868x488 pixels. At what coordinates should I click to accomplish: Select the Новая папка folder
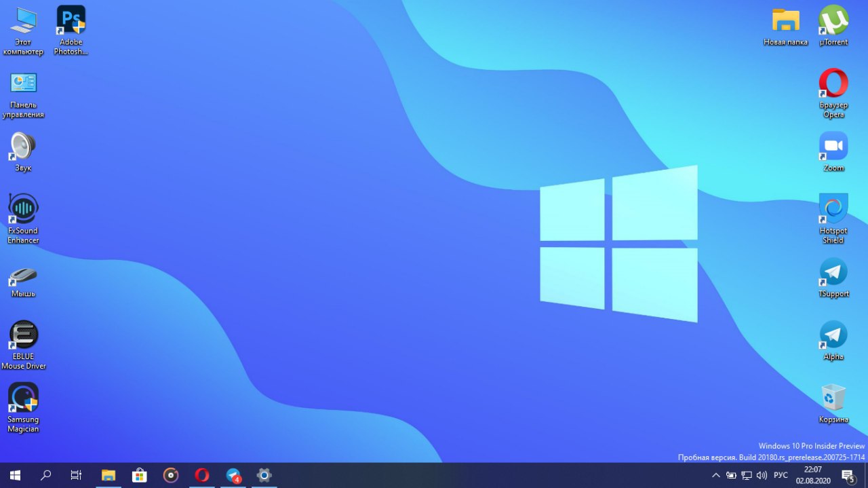pos(785,26)
